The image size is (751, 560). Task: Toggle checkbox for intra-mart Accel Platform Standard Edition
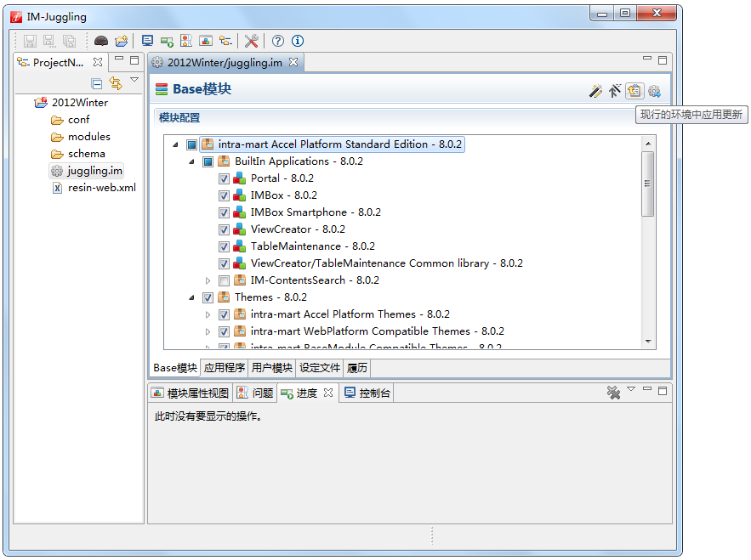(191, 144)
